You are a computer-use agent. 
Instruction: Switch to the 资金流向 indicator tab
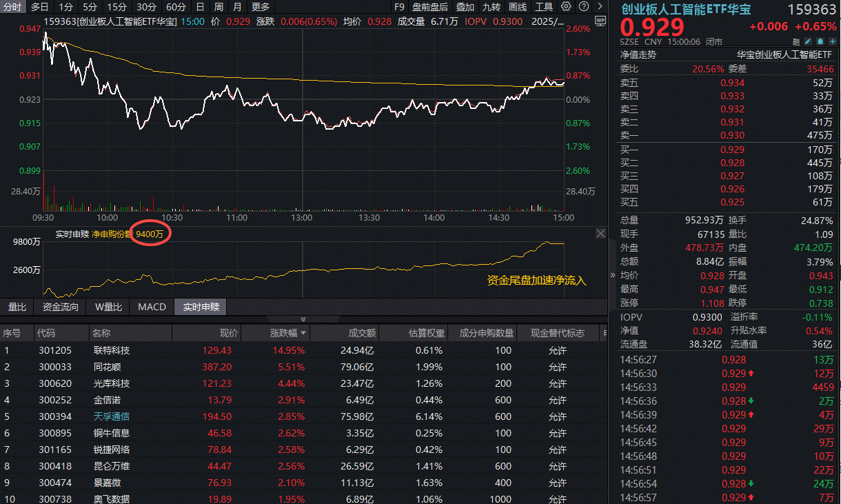coord(61,307)
